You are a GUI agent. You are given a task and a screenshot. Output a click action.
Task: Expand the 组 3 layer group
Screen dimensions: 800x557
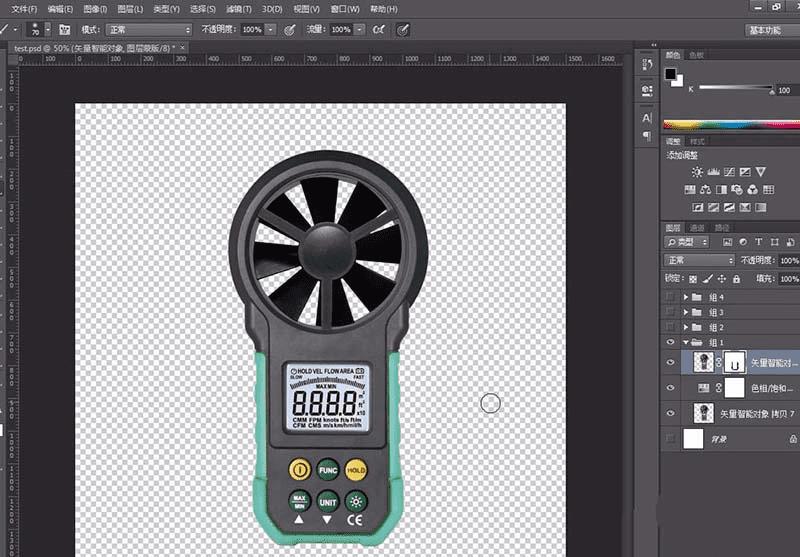point(686,312)
